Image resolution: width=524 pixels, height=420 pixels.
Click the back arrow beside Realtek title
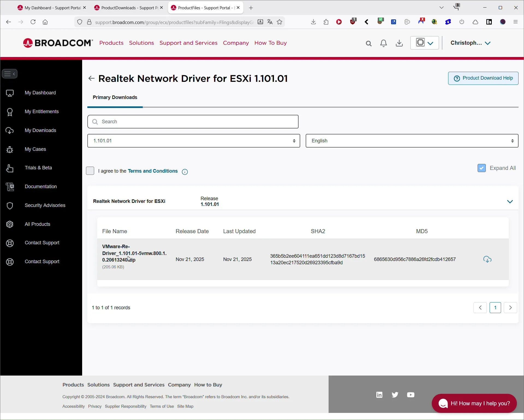coord(91,79)
